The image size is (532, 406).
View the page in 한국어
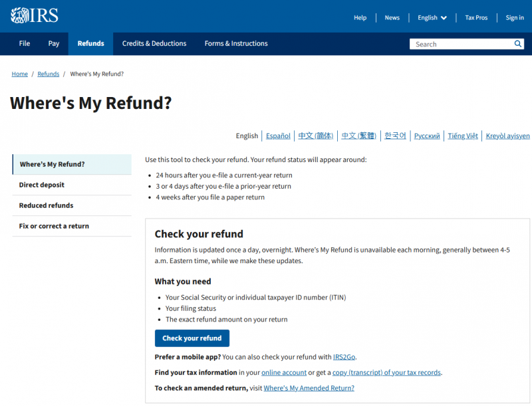click(395, 136)
